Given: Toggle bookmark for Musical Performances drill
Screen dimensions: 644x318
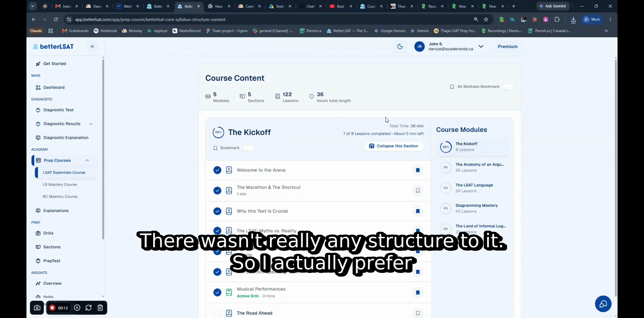Looking at the screenshot, I should tap(418, 292).
